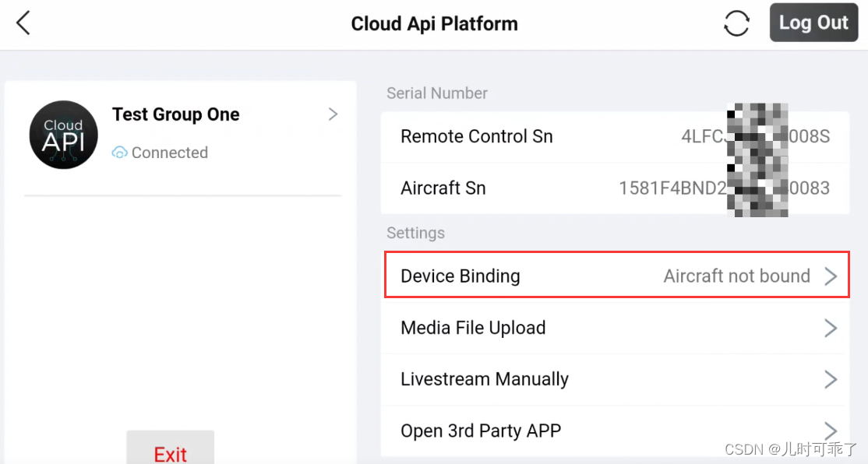Click the Aircraft not bound status
The width and height of the screenshot is (868, 464).
[736, 276]
